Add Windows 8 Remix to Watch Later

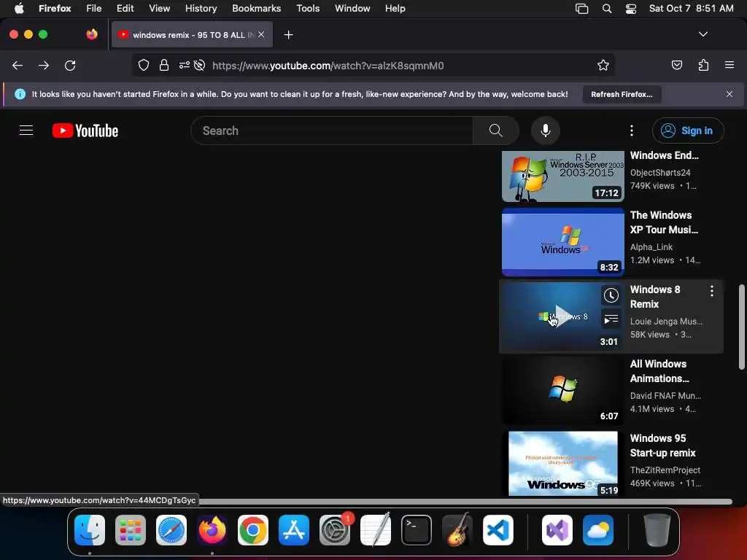[611, 295]
